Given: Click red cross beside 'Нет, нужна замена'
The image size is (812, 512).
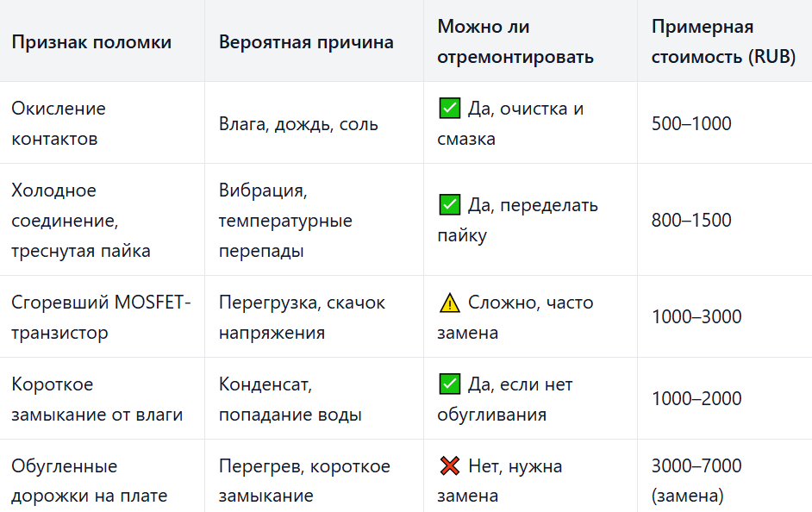Looking at the screenshot, I should (449, 466).
